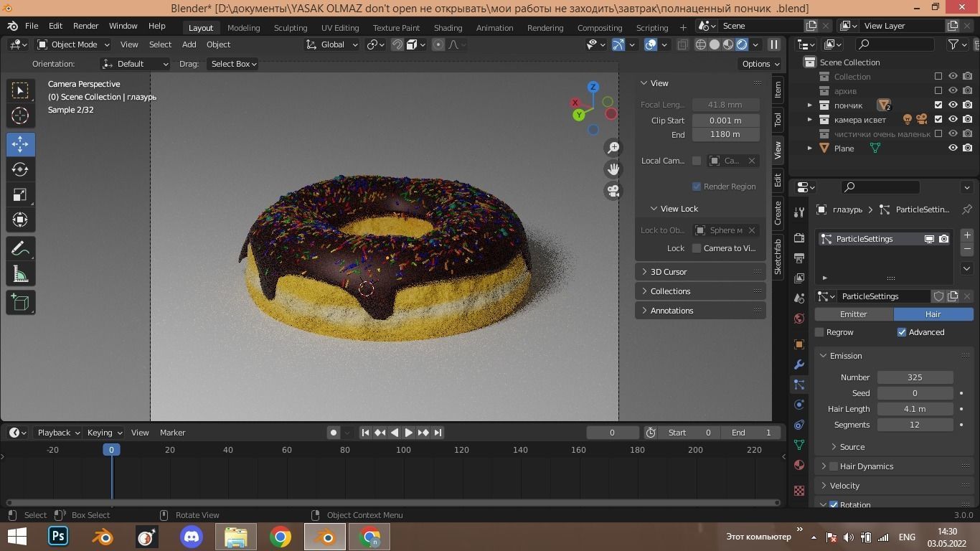Activate the Move tool
The width and height of the screenshot is (980, 551).
20,144
